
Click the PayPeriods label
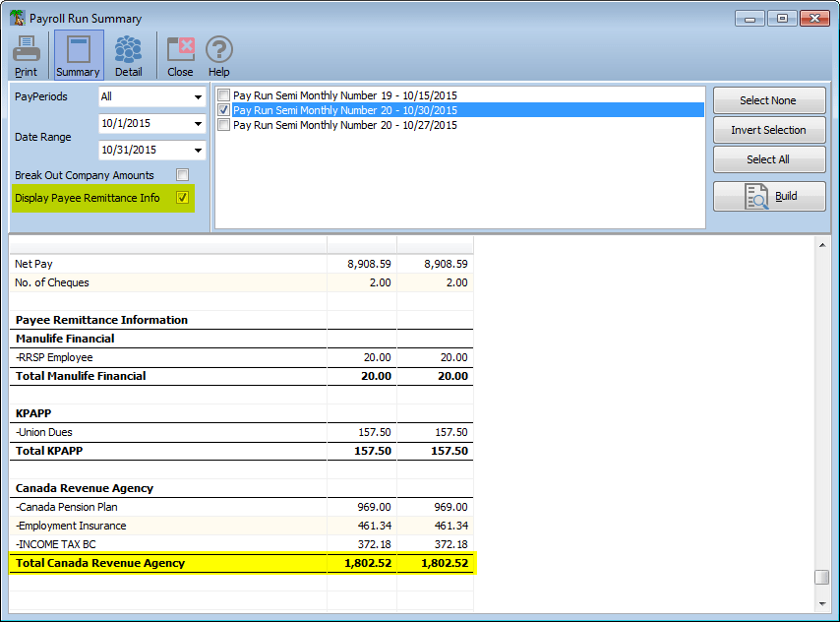(41, 97)
